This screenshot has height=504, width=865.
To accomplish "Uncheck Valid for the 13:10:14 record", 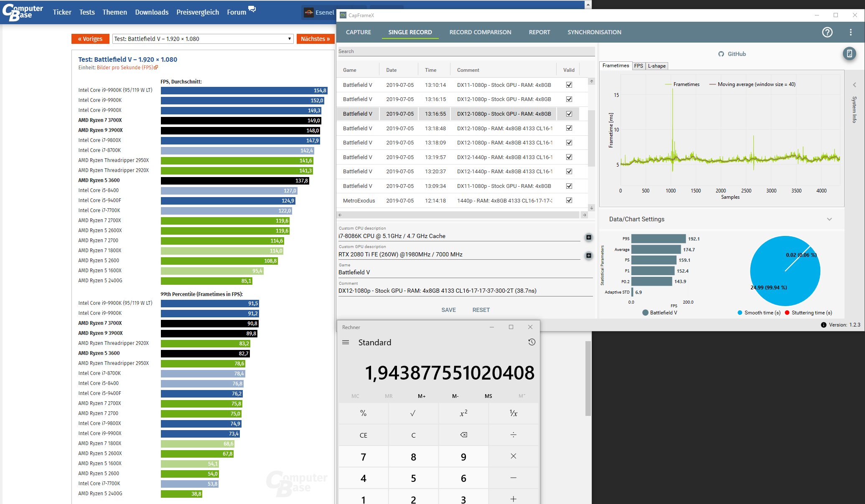I will 569,85.
